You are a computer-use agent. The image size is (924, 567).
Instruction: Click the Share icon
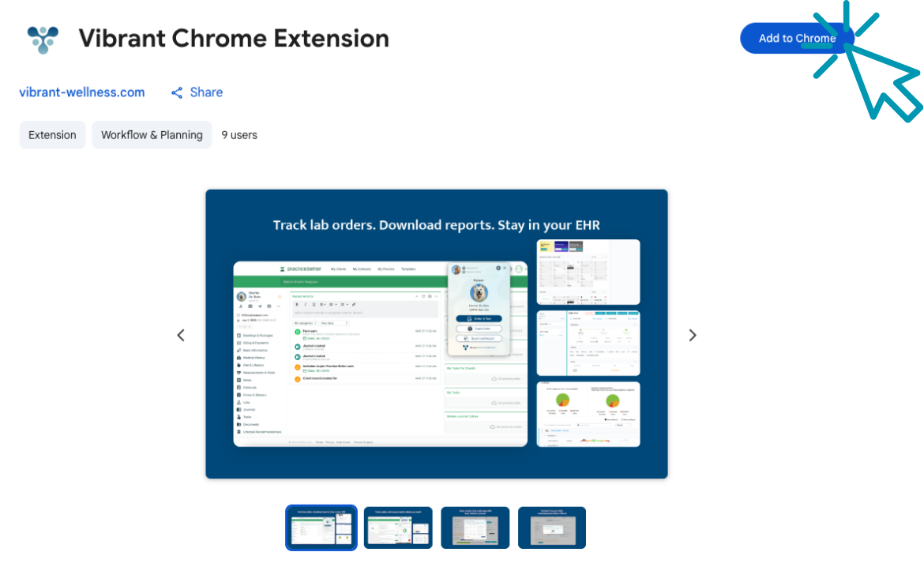177,92
